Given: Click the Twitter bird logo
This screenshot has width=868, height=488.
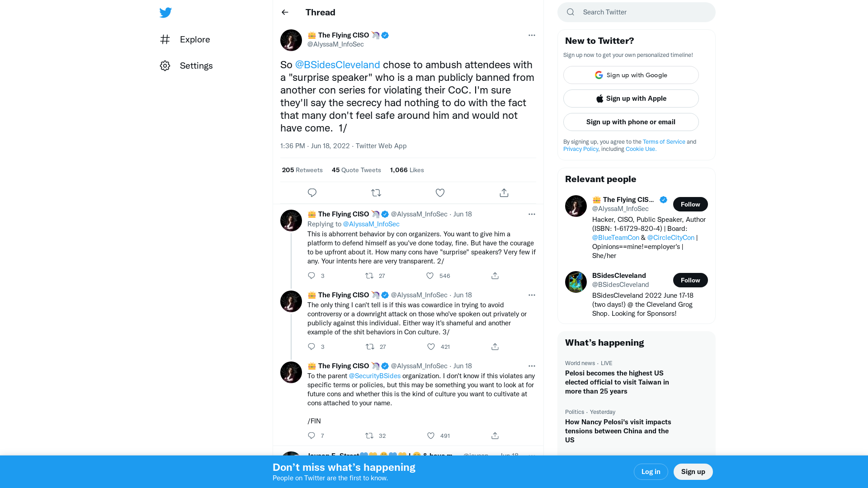Looking at the screenshot, I should [165, 13].
